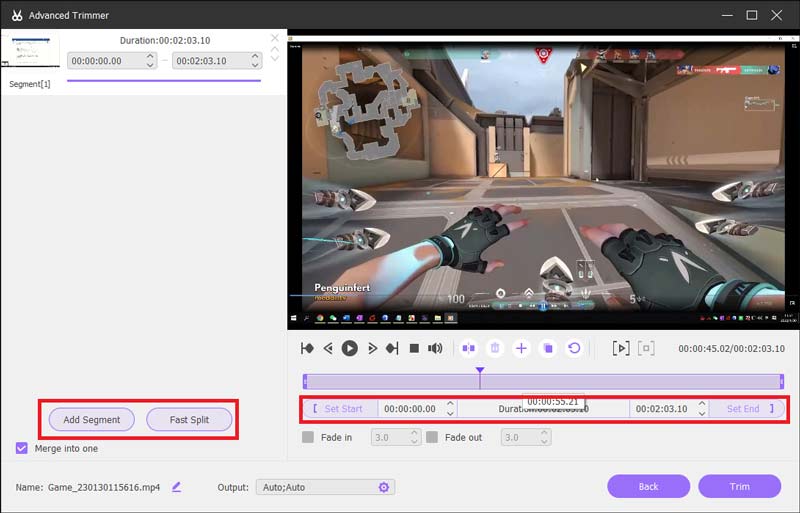Edit the output file name with pencil icon
800x513 pixels.
coord(177,487)
